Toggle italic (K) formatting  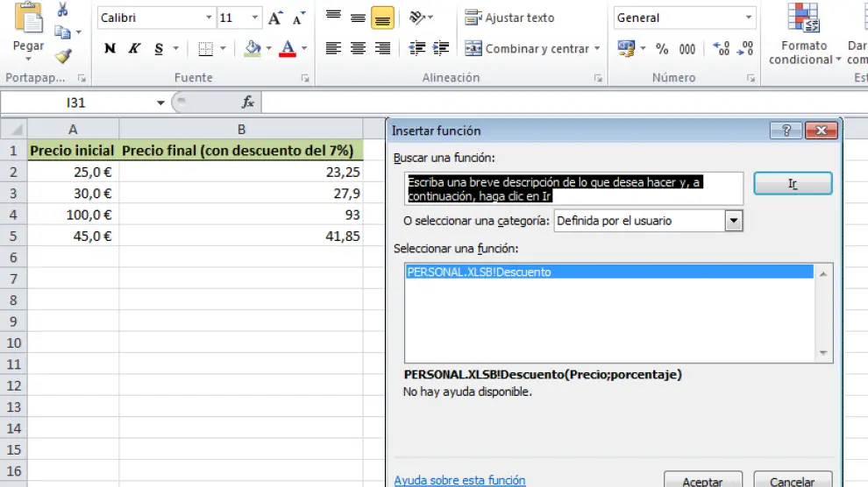(134, 49)
